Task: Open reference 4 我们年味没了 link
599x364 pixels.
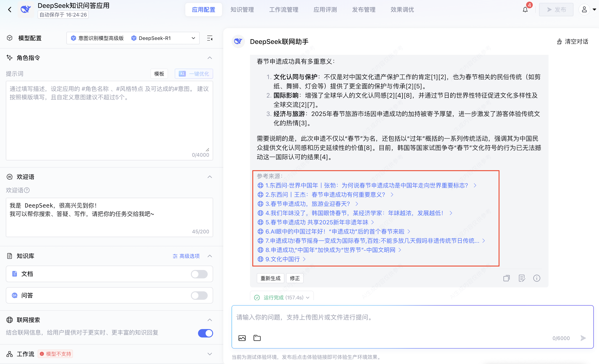Action: [355, 213]
